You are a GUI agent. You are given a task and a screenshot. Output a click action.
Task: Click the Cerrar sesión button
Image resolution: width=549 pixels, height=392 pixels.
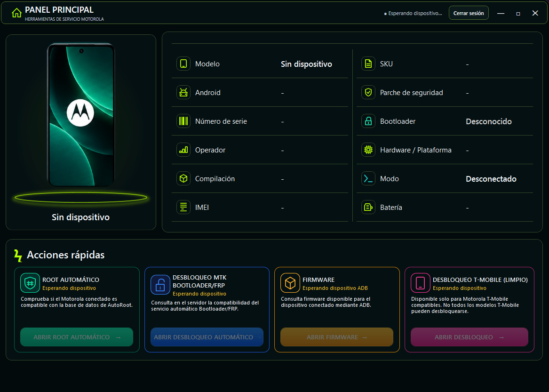[x=469, y=13]
